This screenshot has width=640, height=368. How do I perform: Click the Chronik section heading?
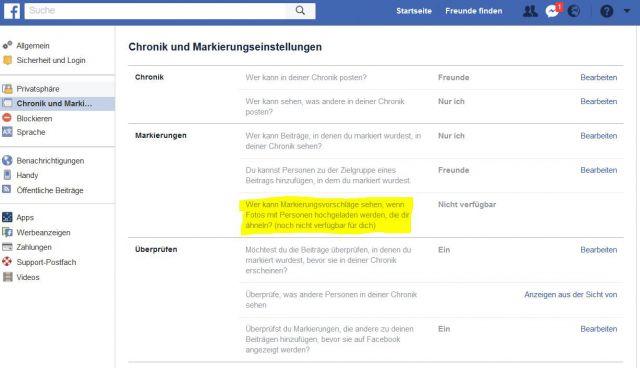(149, 77)
